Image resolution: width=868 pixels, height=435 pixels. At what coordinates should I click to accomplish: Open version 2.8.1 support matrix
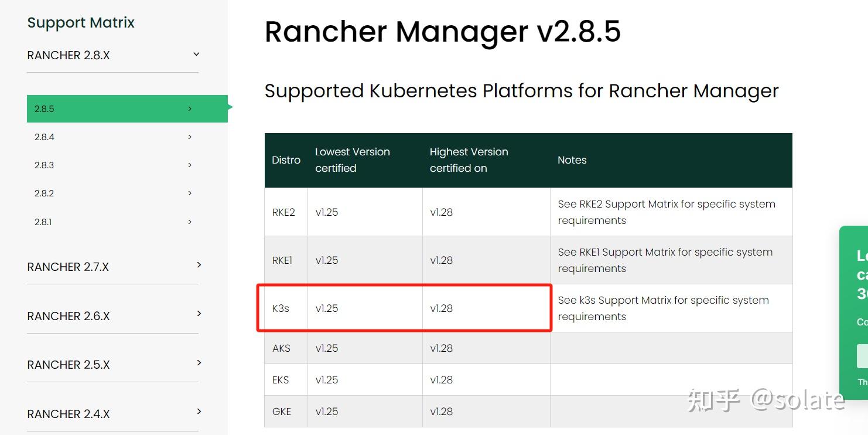coord(43,222)
